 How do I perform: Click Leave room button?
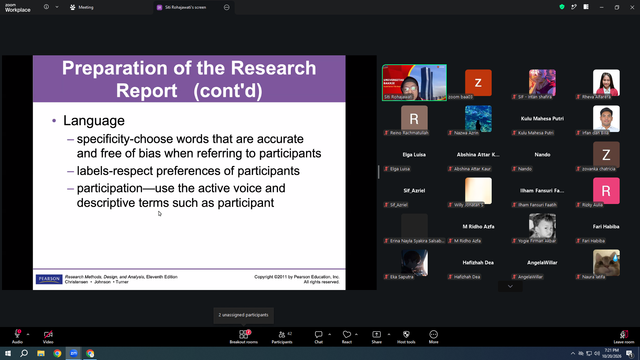pos(624,337)
